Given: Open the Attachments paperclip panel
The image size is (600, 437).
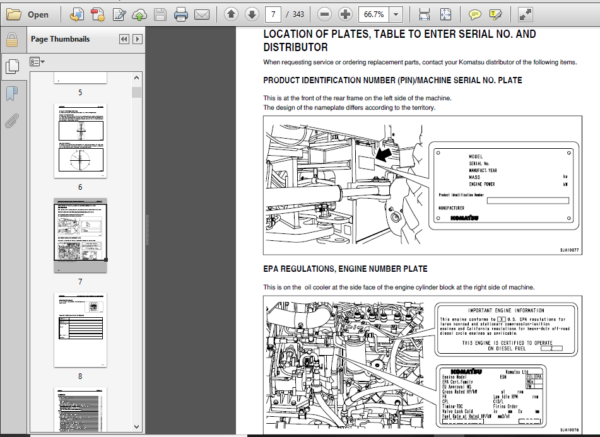Looking at the screenshot, I should (12, 121).
